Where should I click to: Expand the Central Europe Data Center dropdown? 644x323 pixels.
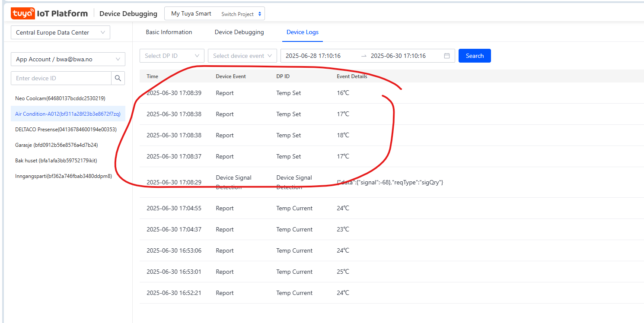click(61, 32)
